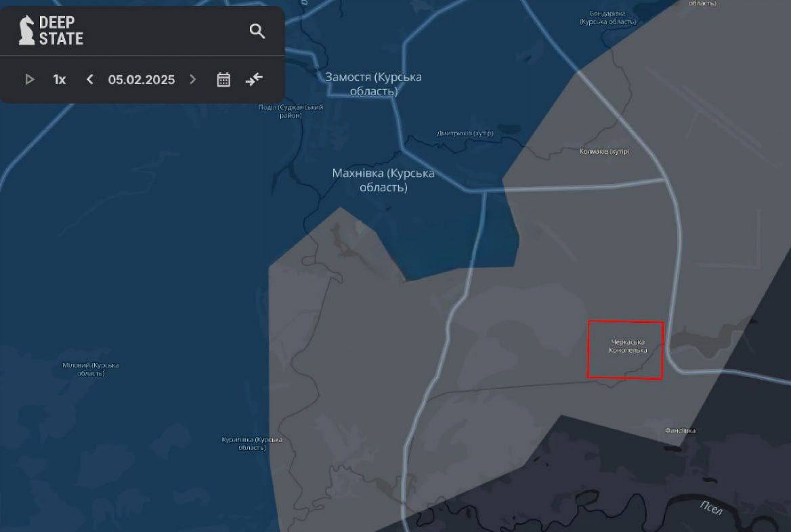The image size is (791, 532).
Task: Start timeline playback with the play triangle
Action: tap(30, 79)
